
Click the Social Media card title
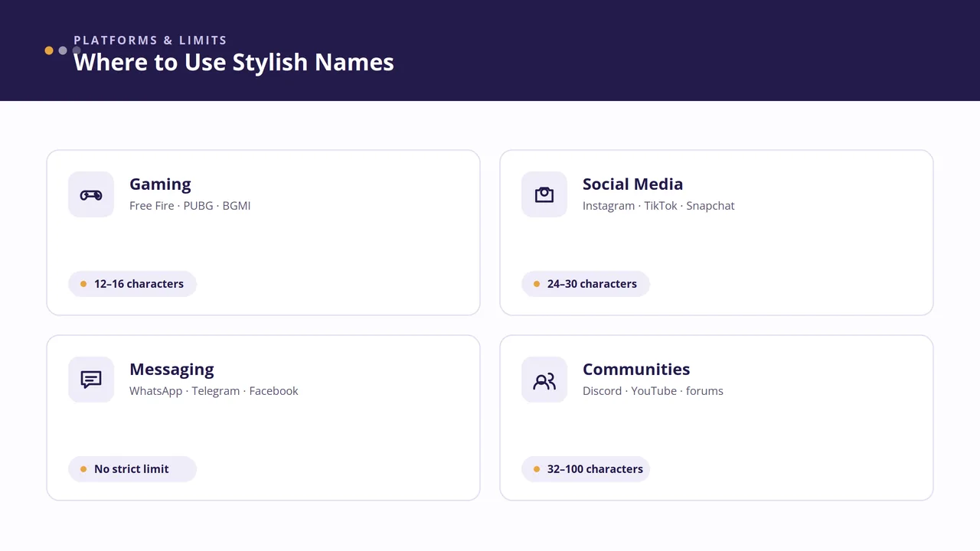pyautogui.click(x=632, y=184)
